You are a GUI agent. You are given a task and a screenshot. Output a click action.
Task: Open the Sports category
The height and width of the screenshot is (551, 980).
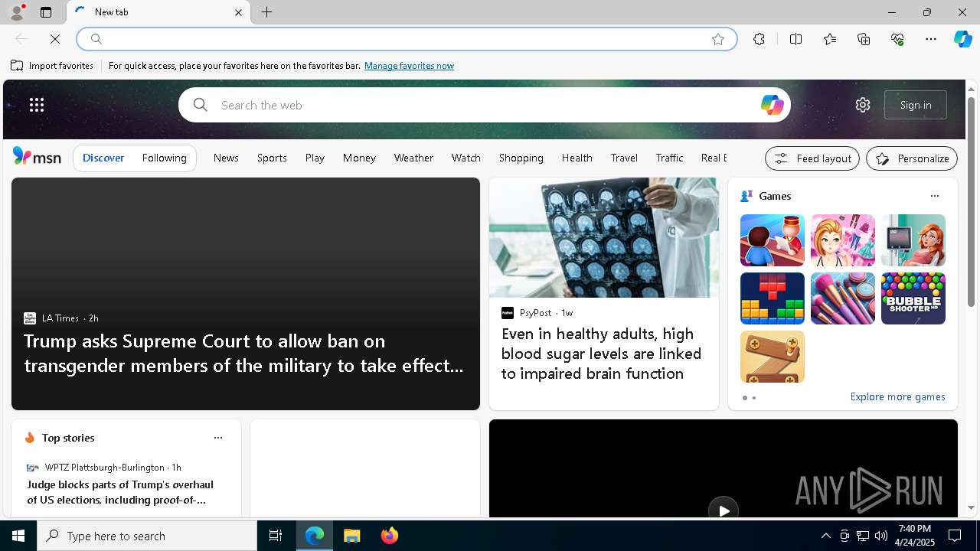tap(272, 158)
